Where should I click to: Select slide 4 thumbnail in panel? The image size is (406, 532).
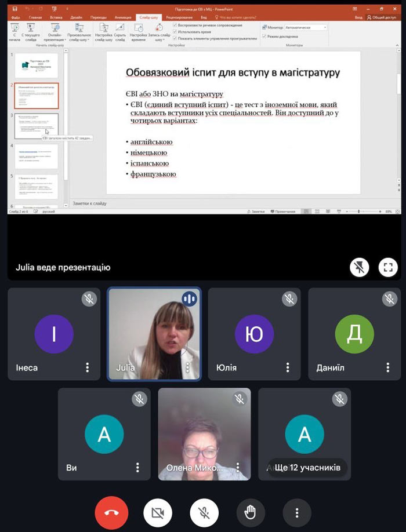(36, 156)
